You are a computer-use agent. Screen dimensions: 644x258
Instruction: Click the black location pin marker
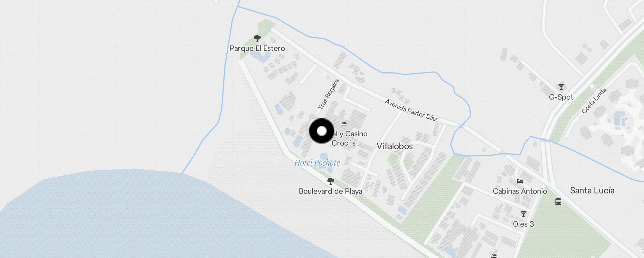pyautogui.click(x=322, y=131)
